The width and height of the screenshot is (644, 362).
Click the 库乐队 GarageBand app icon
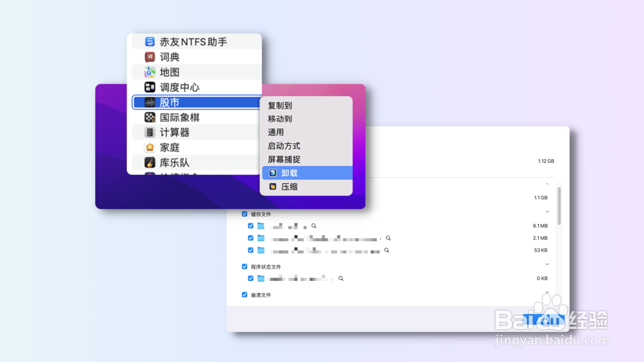150,163
